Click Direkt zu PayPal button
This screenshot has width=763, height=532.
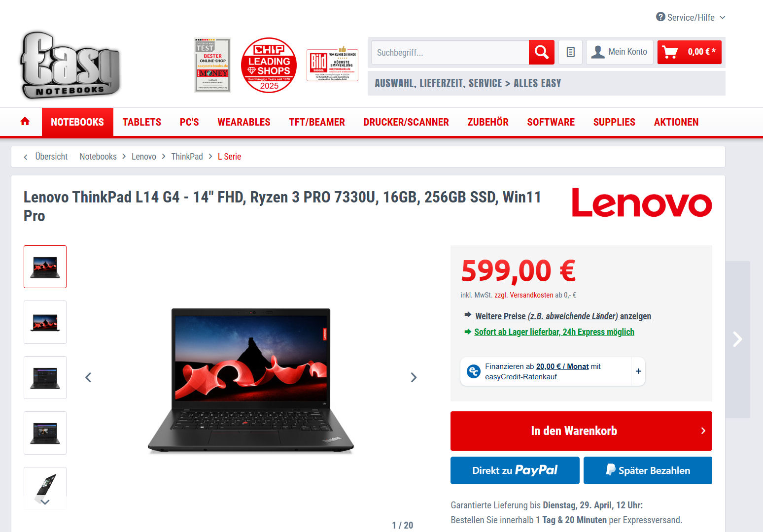point(515,470)
